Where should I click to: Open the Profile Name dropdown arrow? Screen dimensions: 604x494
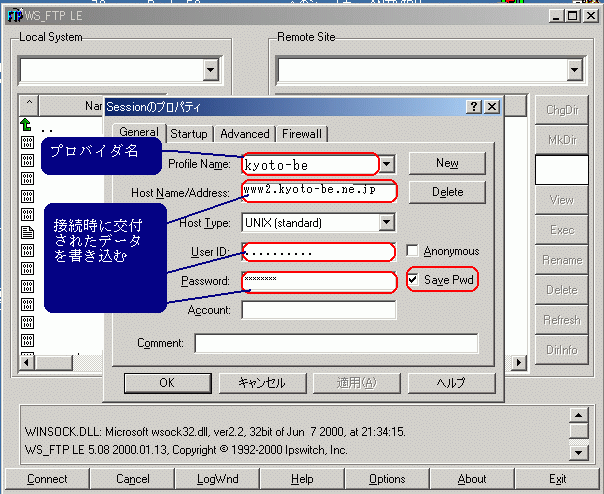point(387,164)
